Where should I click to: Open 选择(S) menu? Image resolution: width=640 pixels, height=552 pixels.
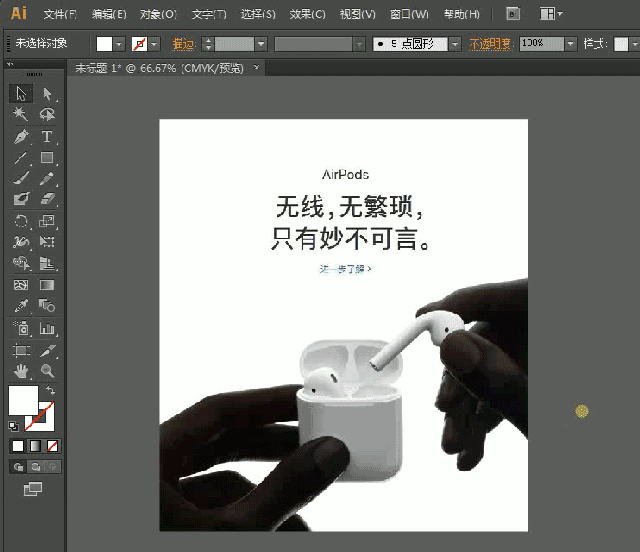258,14
